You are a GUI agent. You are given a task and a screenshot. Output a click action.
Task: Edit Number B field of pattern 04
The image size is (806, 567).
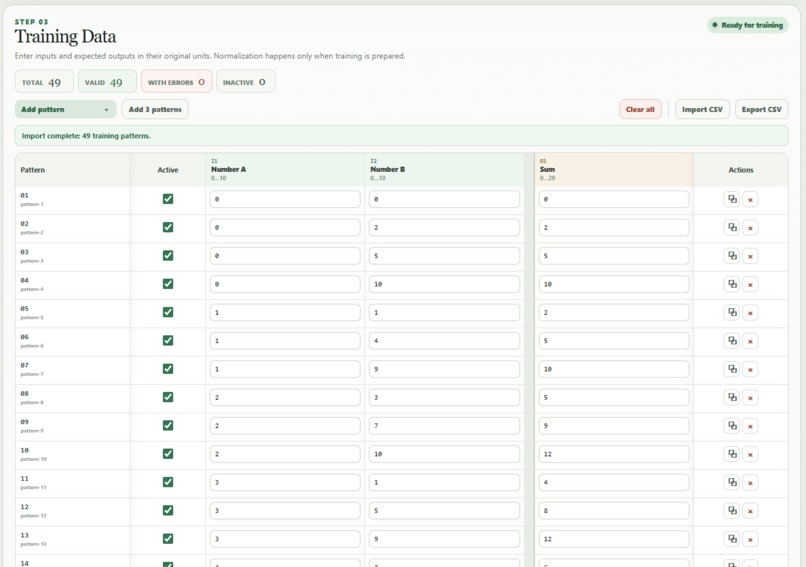coord(444,284)
